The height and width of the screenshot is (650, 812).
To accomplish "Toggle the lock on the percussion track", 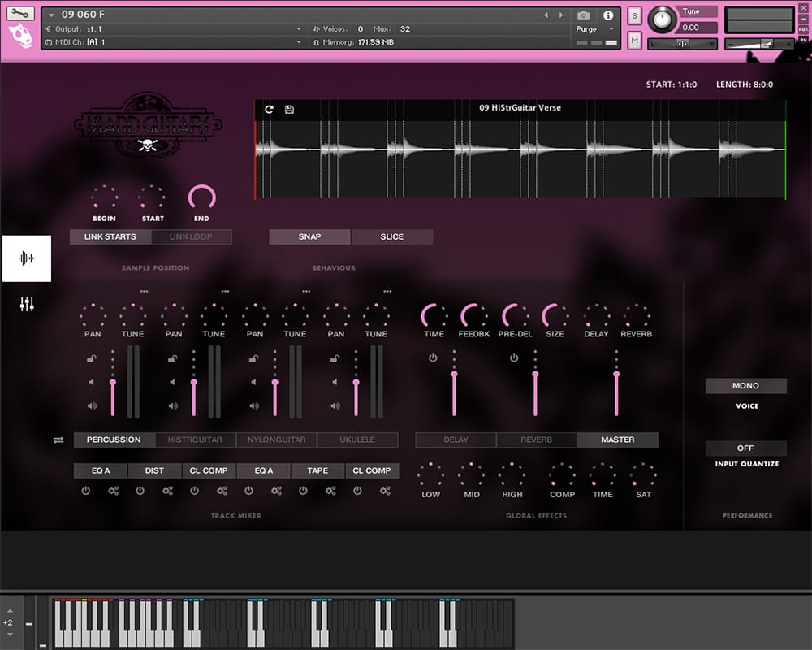I will [92, 358].
